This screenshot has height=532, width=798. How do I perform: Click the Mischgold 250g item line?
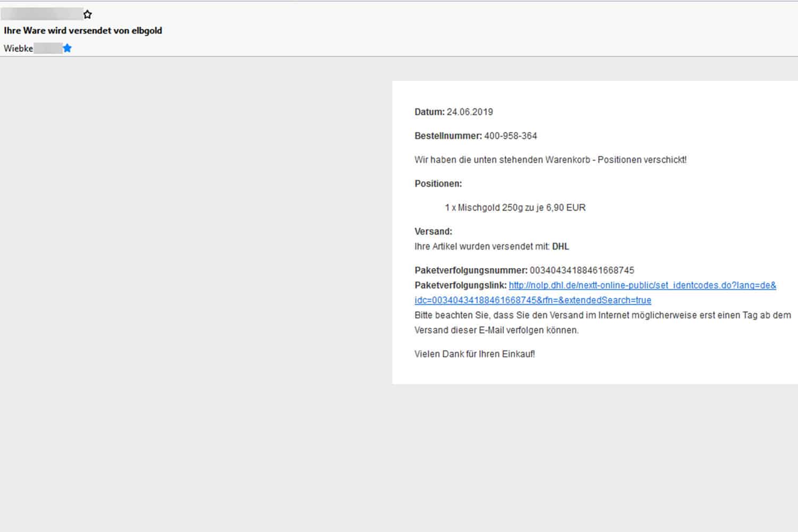coord(515,208)
